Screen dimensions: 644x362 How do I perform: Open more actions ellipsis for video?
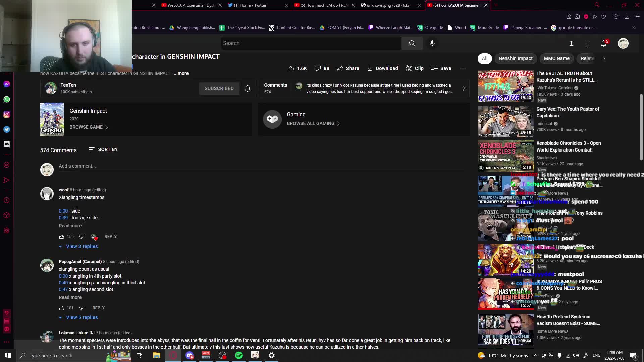tap(463, 68)
